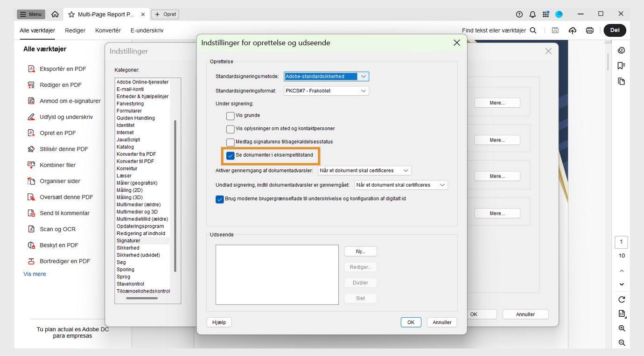Open the Rediger tab

click(75, 30)
